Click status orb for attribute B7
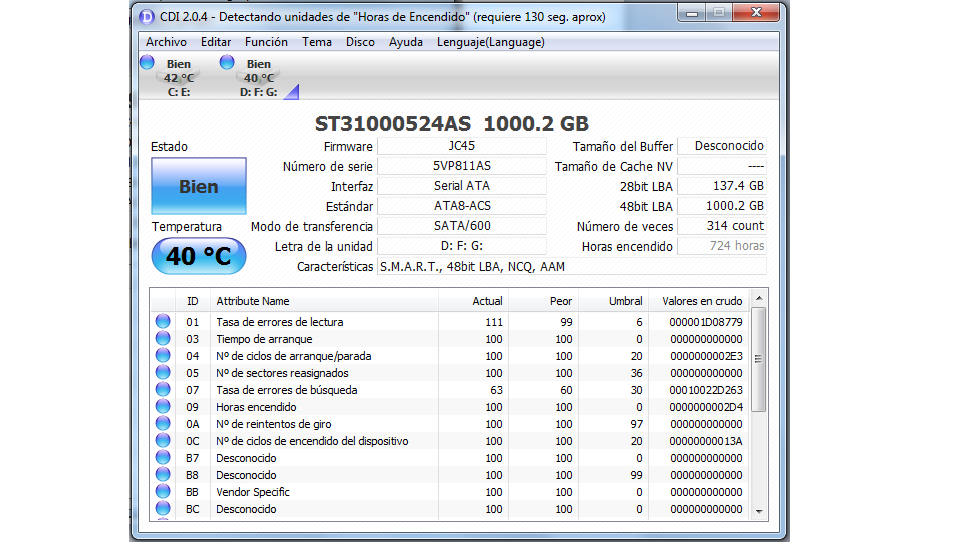This screenshot has width=960, height=544. 163,458
